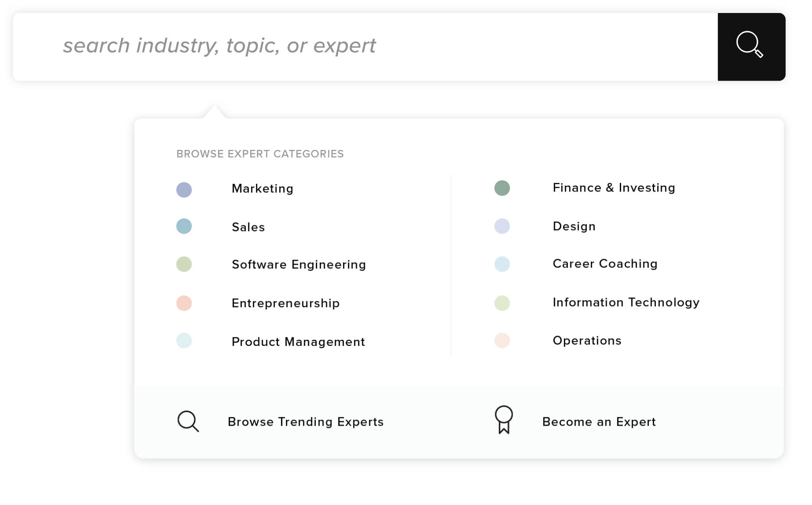Click the search industry, topic, or expert field
Image resolution: width=812 pixels, height=505 pixels.
point(364,46)
